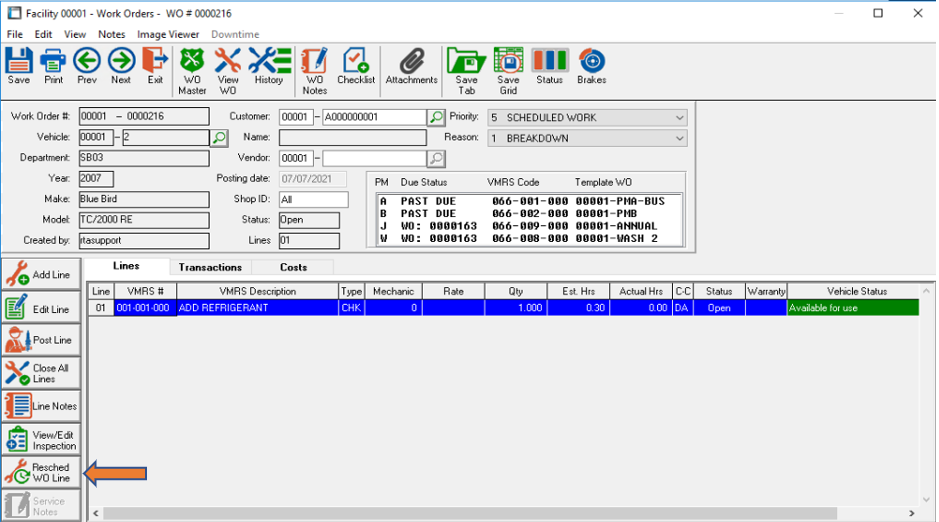Click the Add Line button
The width and height of the screenshot is (939, 522).
click(41, 275)
